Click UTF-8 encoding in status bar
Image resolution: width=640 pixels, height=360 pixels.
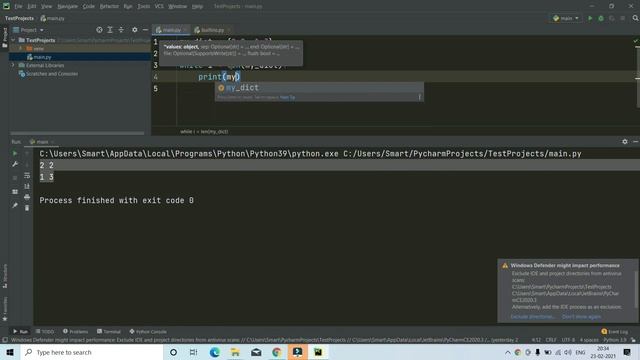click(568, 340)
